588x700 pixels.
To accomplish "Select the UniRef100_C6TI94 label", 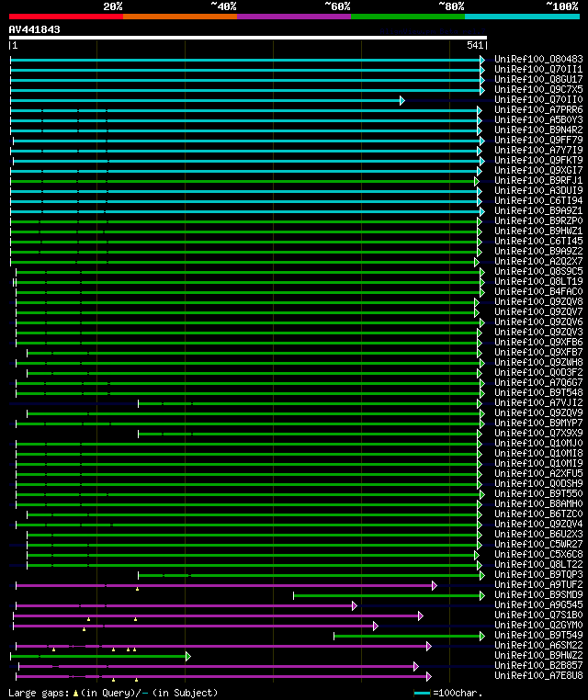I will [x=538, y=200].
